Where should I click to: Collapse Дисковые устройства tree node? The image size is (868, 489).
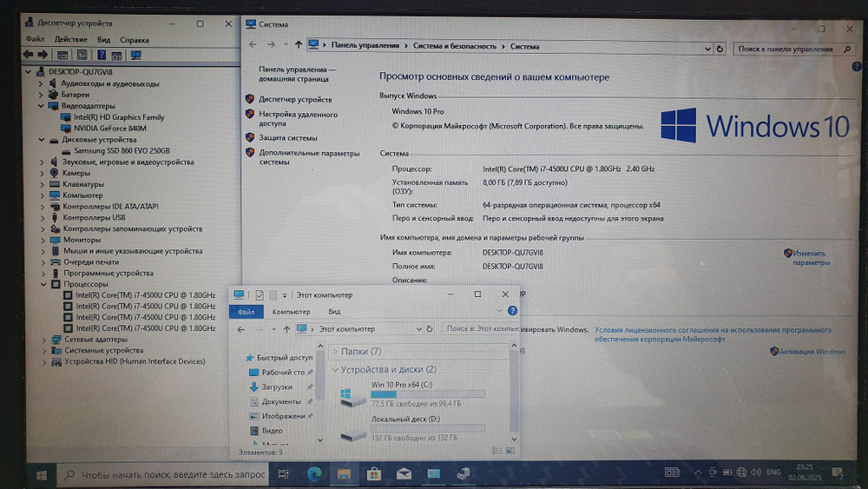(x=42, y=140)
